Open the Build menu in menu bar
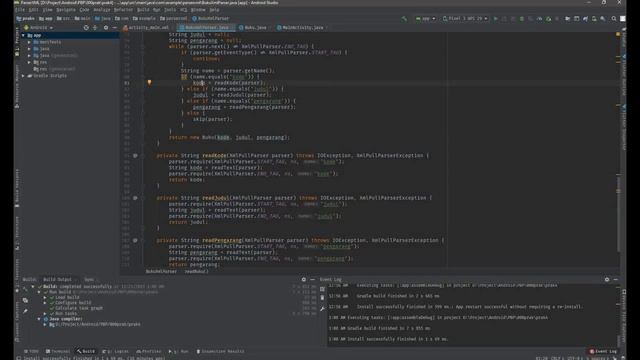640x360 pixels. tap(143, 10)
